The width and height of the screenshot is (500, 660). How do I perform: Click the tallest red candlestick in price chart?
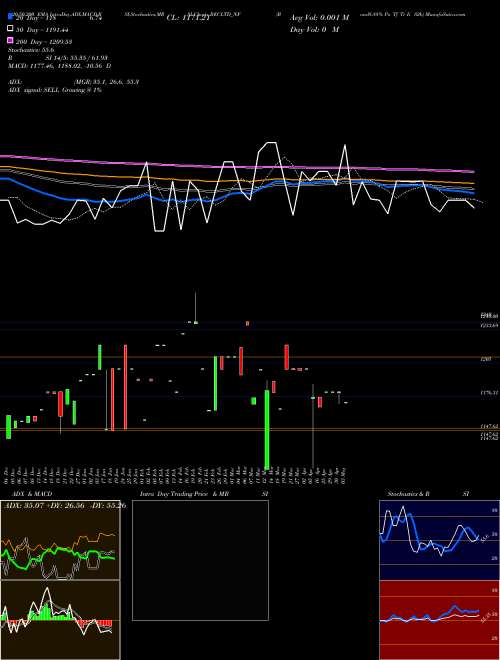coord(125,387)
